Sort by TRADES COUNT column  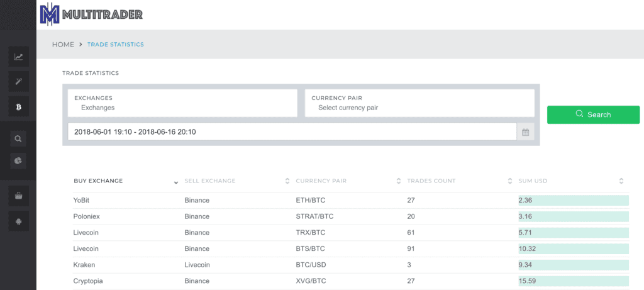[460, 181]
